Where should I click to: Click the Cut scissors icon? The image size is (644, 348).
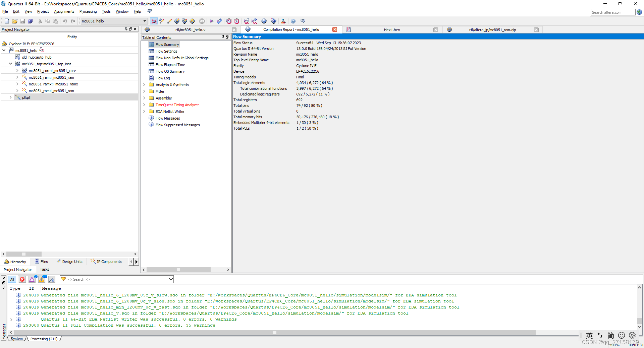[40, 21]
